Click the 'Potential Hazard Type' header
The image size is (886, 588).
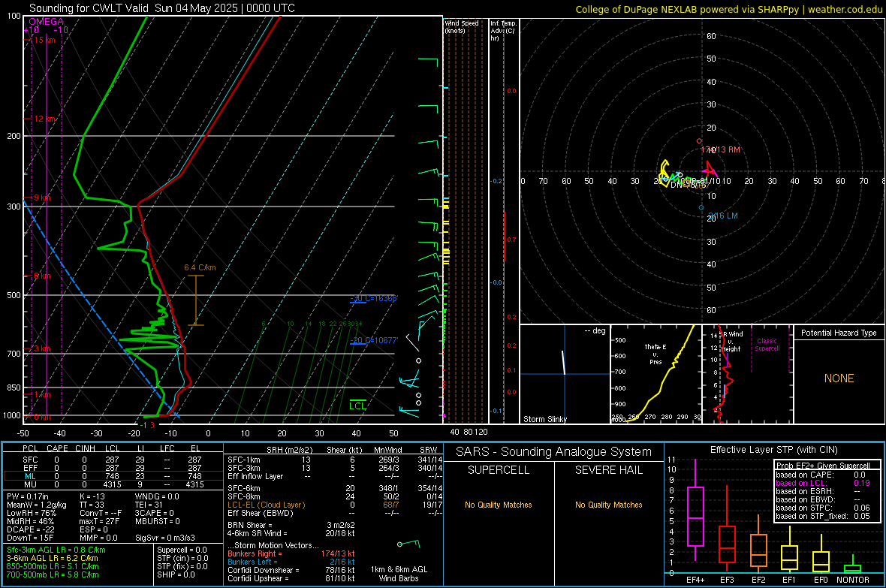click(x=839, y=333)
